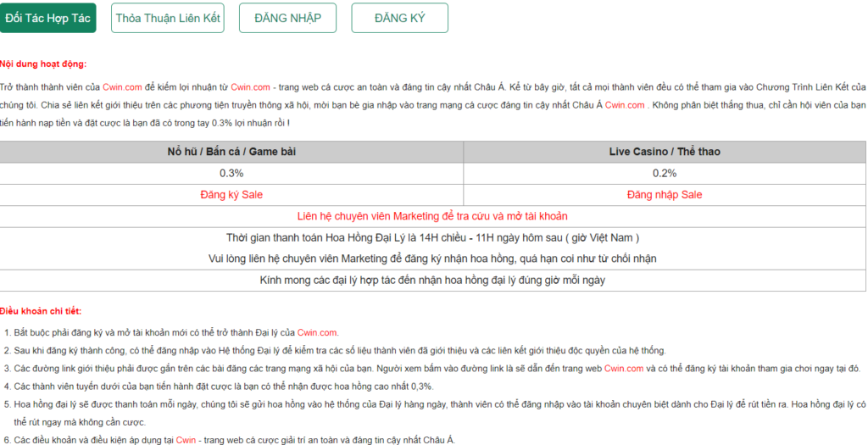Select the Đối Tác Hợp Tác tab

[47, 18]
